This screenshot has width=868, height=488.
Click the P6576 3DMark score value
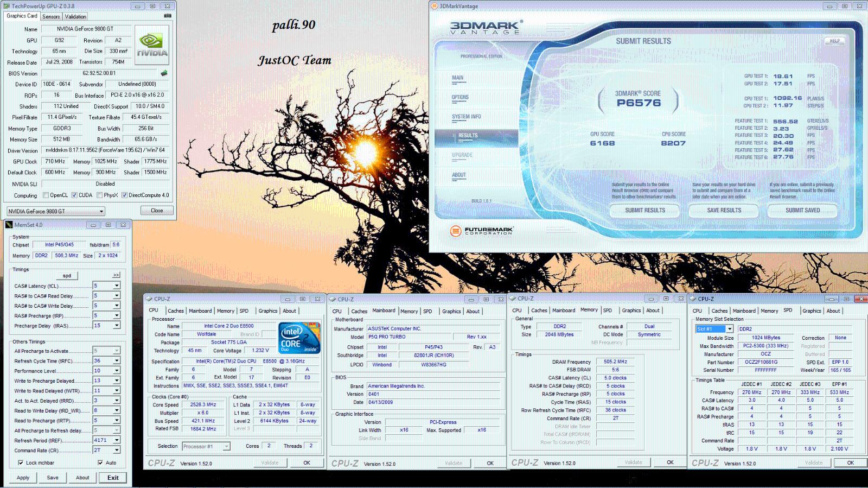coord(639,103)
